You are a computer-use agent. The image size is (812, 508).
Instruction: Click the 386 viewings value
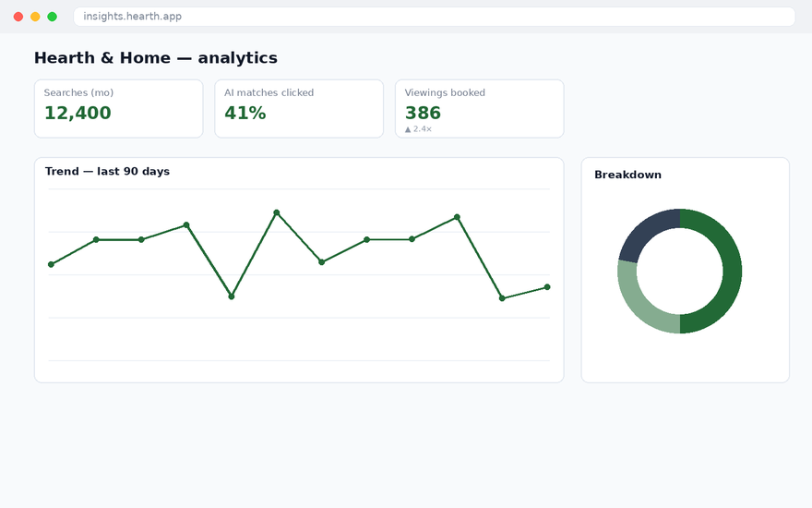coord(423,113)
